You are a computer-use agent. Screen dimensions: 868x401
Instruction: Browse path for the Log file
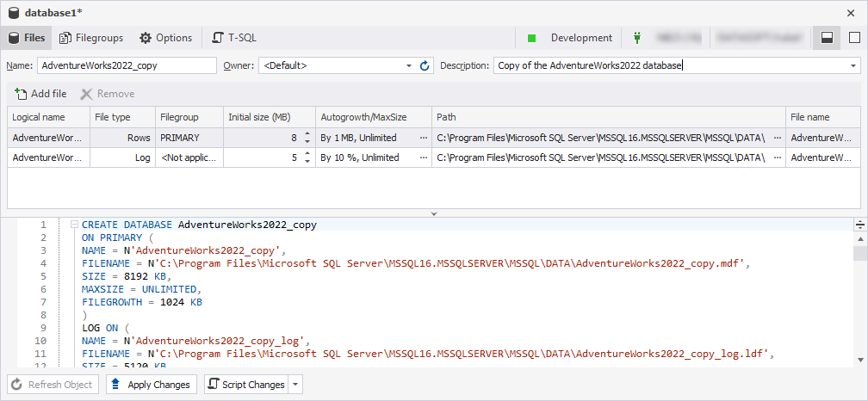[x=778, y=157]
